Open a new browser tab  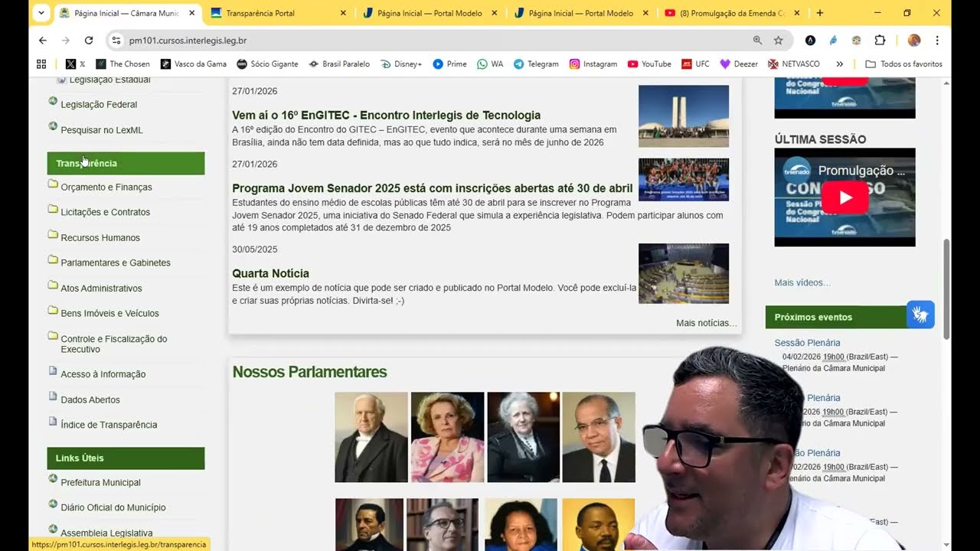(x=820, y=13)
